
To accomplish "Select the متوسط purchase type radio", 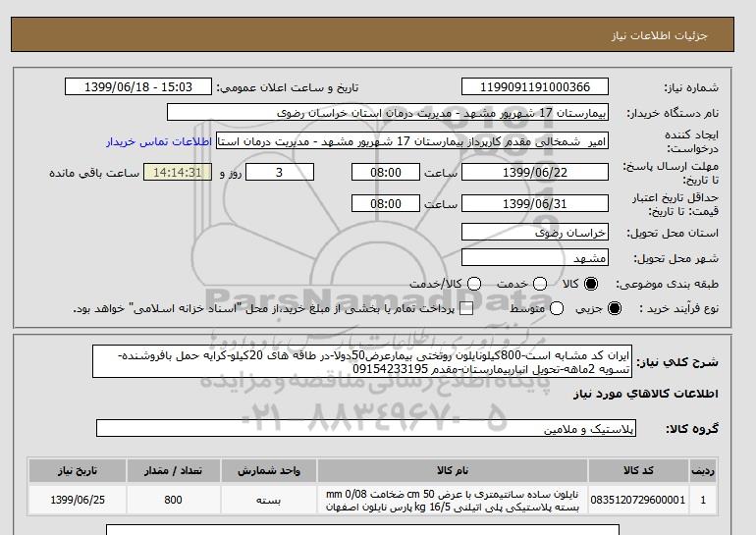I will [x=557, y=308].
